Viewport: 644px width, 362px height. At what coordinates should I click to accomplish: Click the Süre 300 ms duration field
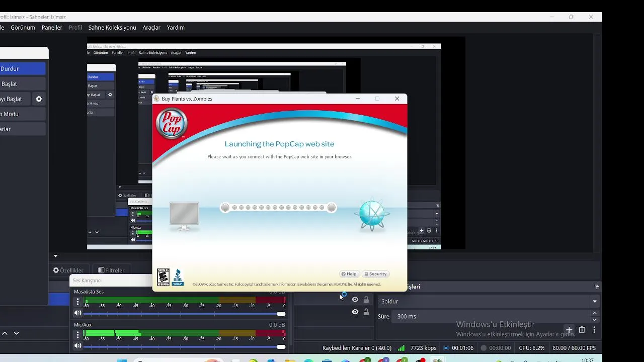click(x=491, y=316)
